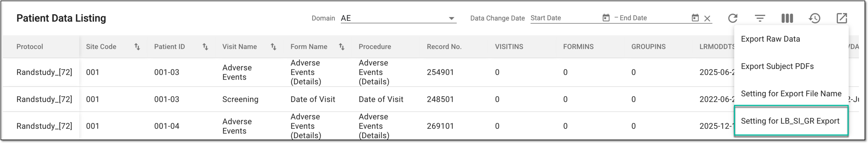868x143 pixels.
Task: Click Randstudy_[72] in the 269101 row
Action: pyautogui.click(x=44, y=126)
